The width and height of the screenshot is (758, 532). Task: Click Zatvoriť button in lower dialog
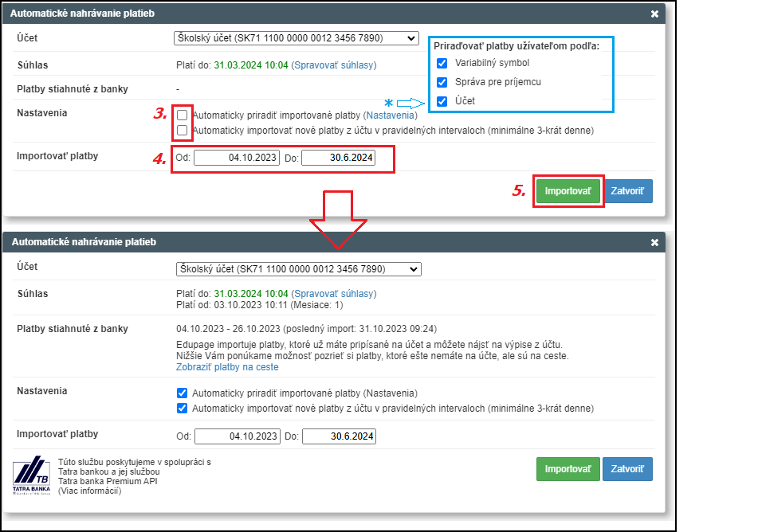coord(627,469)
